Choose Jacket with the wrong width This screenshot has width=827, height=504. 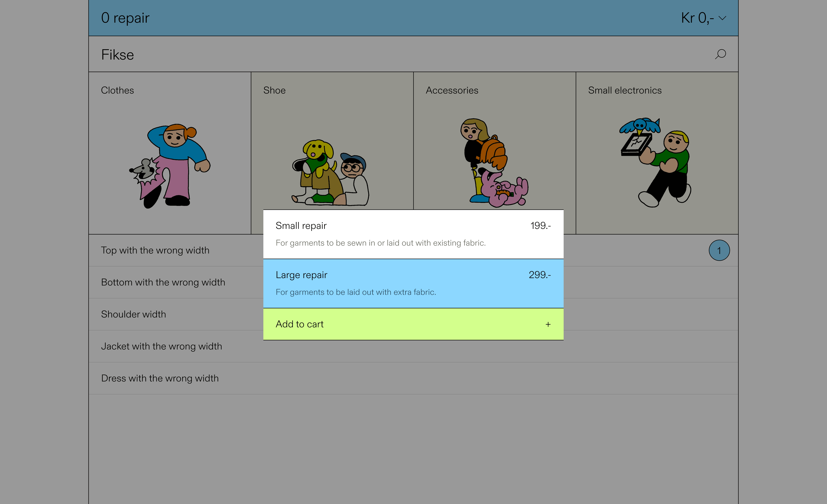pyautogui.click(x=161, y=346)
